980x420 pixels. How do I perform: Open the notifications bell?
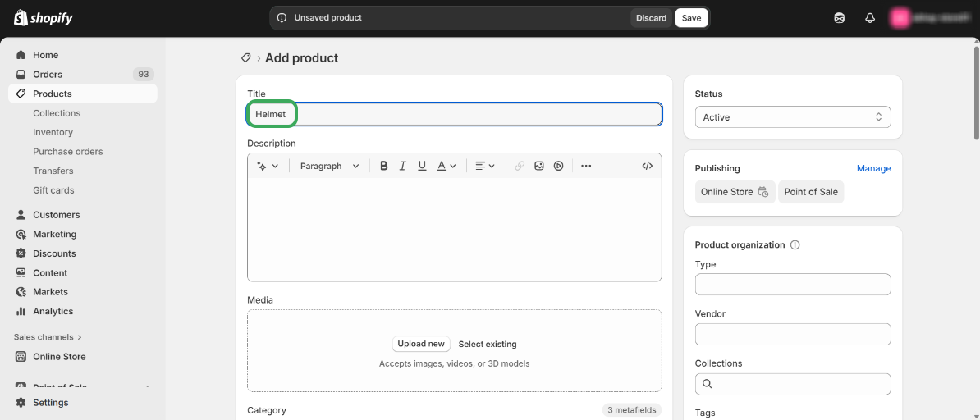pos(870,18)
